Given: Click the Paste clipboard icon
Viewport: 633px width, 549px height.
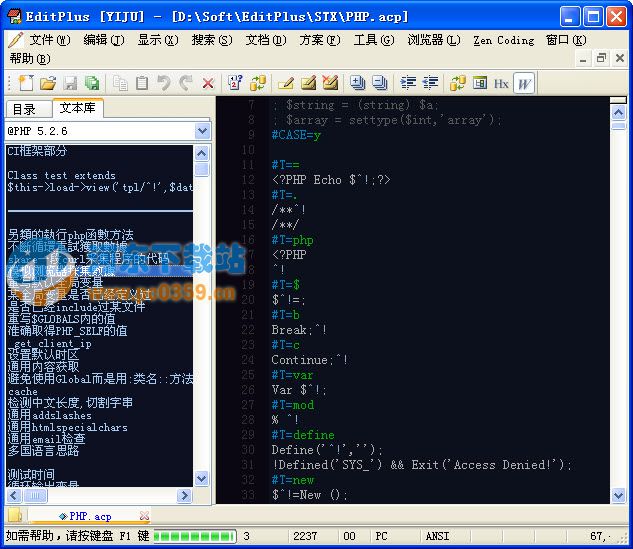Looking at the screenshot, I should click(142, 83).
